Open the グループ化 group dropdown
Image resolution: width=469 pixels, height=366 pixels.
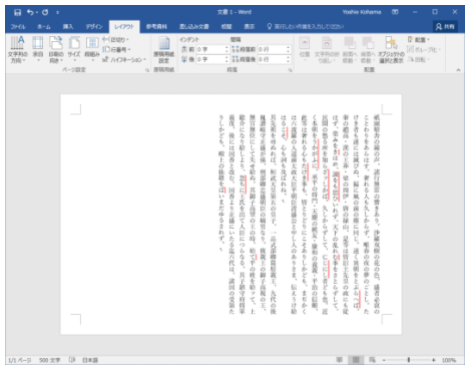(424, 50)
